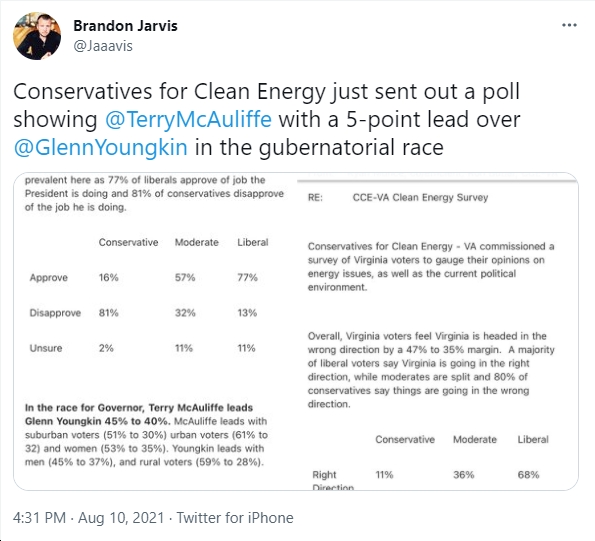
Task: Open the left poll approval table image
Action: [x=155, y=331]
